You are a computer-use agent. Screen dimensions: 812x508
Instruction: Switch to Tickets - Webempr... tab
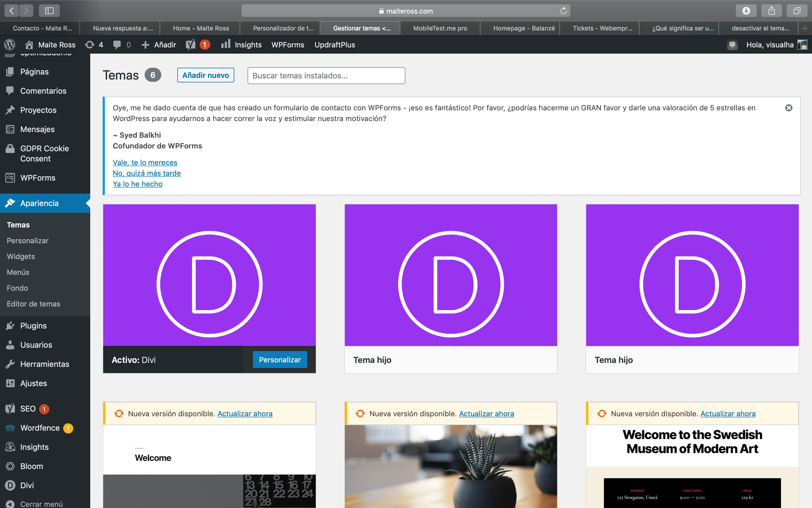pyautogui.click(x=602, y=29)
